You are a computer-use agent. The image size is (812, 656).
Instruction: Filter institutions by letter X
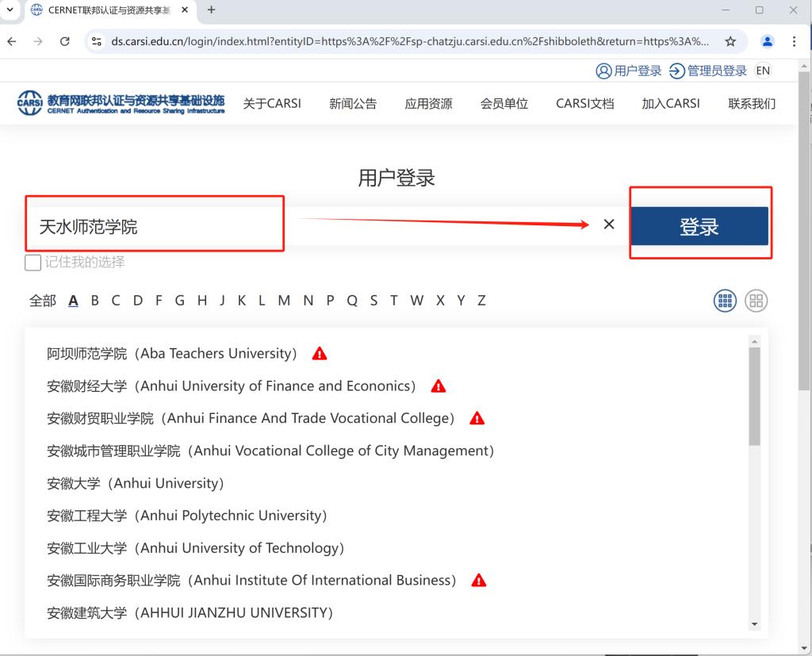tap(440, 301)
